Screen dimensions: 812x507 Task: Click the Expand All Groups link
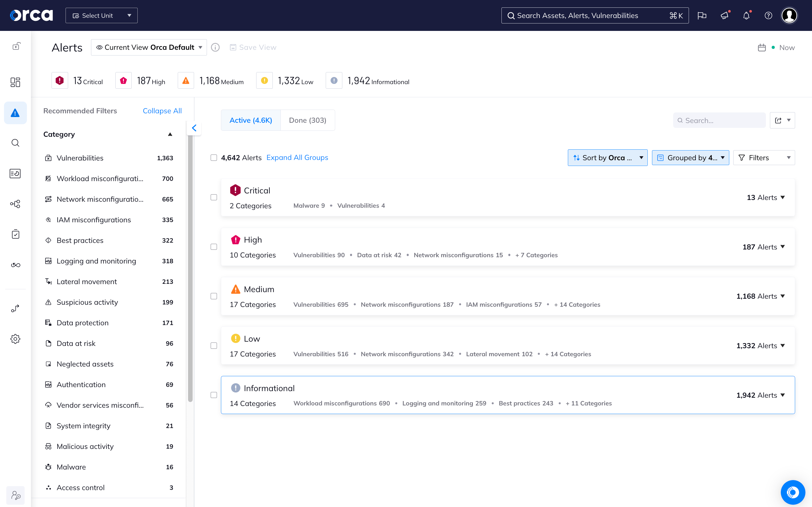[297, 158]
